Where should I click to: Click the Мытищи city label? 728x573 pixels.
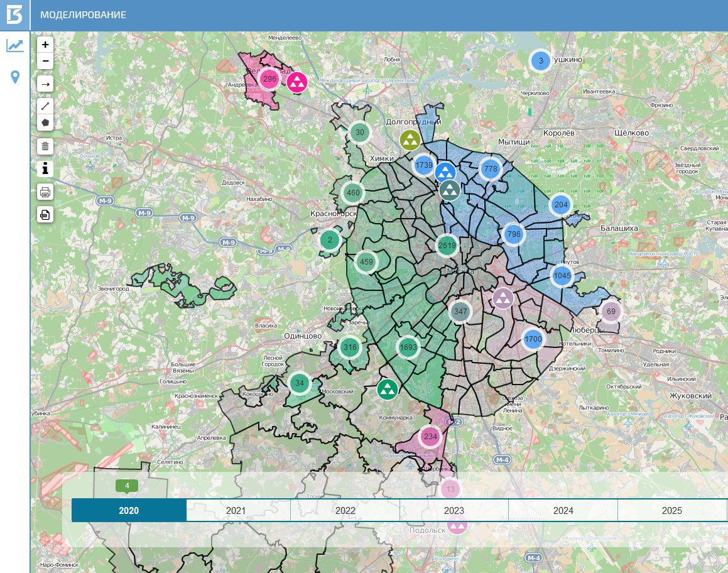coord(514,141)
